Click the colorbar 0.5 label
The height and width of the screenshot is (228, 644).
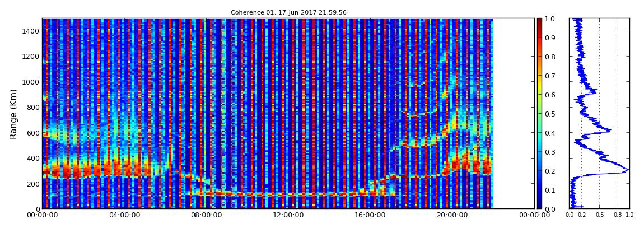coord(549,114)
